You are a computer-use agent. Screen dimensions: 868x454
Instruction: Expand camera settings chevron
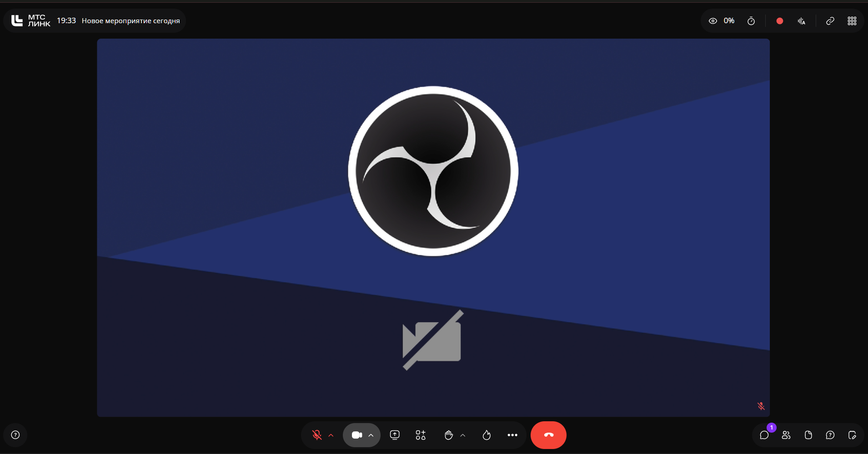[x=371, y=435]
